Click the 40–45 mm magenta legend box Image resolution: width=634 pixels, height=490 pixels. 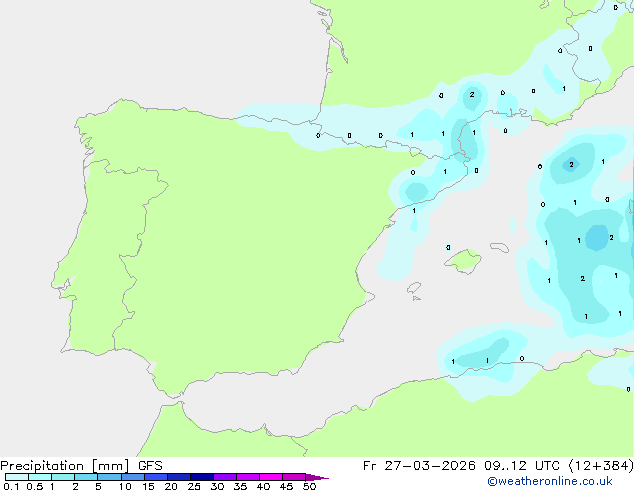271,477
